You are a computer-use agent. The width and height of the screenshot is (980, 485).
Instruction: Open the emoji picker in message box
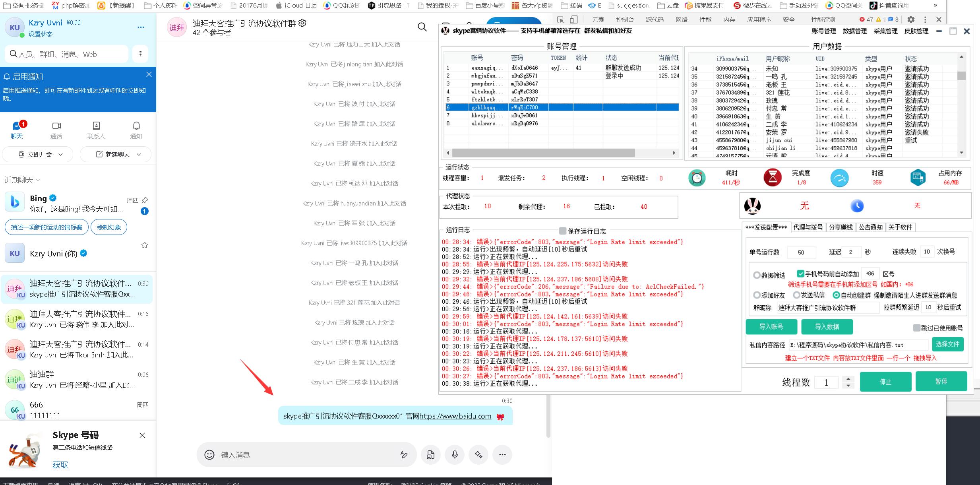[x=209, y=455]
